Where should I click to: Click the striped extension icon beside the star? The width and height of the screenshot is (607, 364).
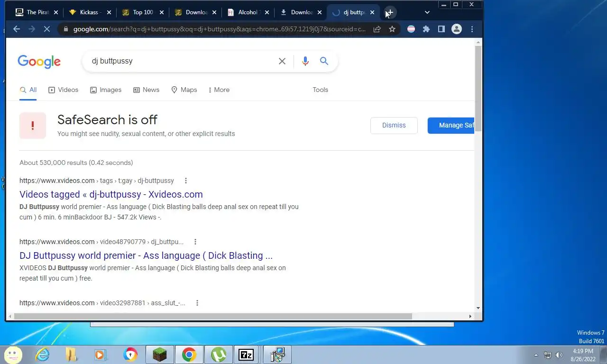tap(411, 29)
